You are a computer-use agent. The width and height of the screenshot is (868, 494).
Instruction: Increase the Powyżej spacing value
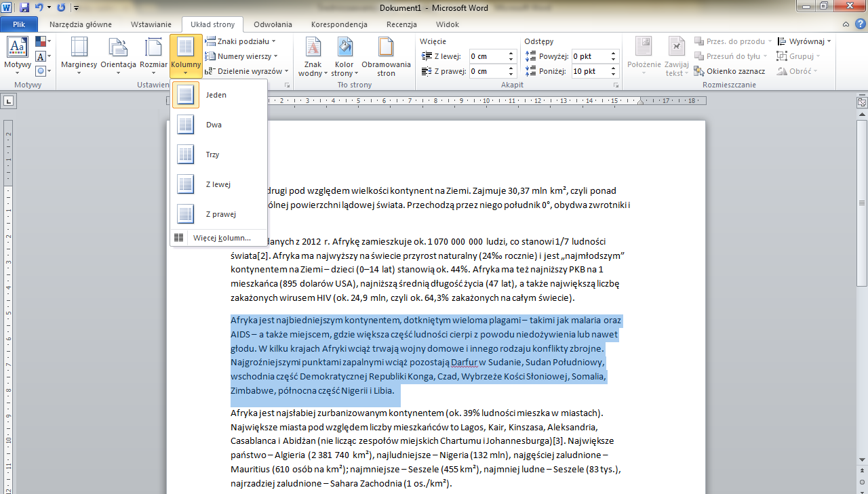point(614,54)
